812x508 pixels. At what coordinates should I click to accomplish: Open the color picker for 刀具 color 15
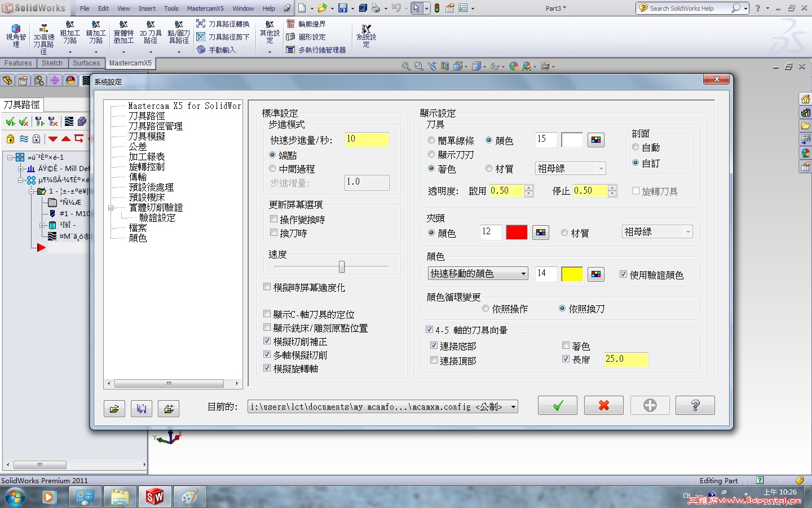click(596, 140)
